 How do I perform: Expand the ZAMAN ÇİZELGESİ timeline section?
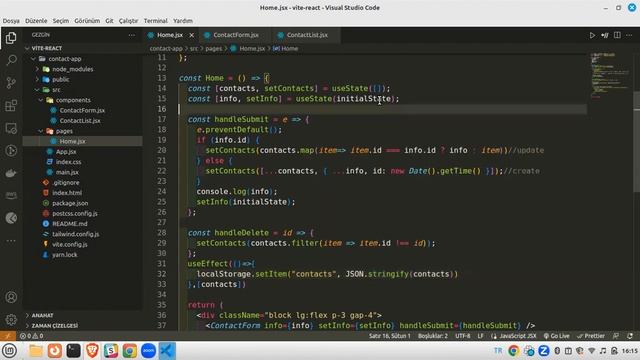tap(82, 326)
